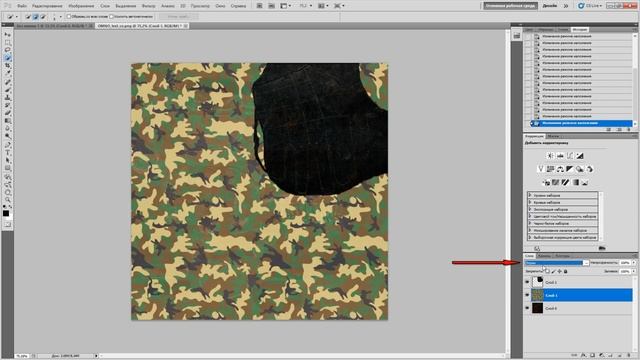Select the Rectangular Marquee tool
The image size is (640, 360).
click(7, 42)
